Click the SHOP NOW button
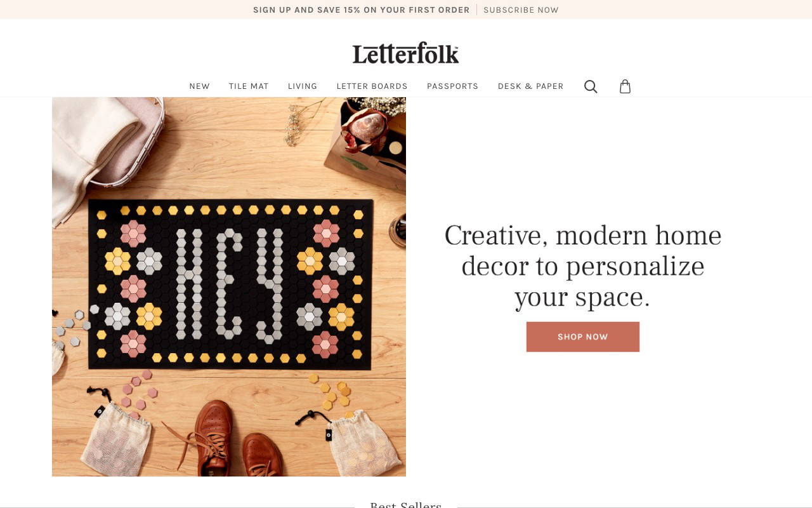This screenshot has height=508, width=812. point(582,337)
